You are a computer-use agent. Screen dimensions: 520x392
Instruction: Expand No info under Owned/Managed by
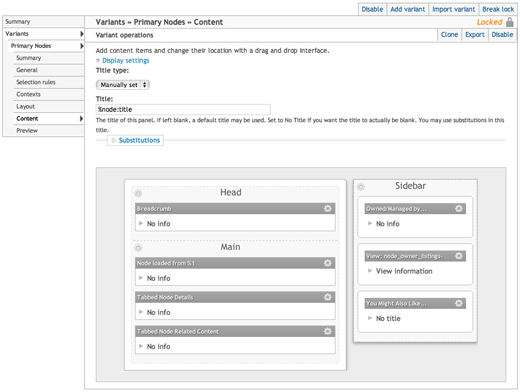(370, 223)
